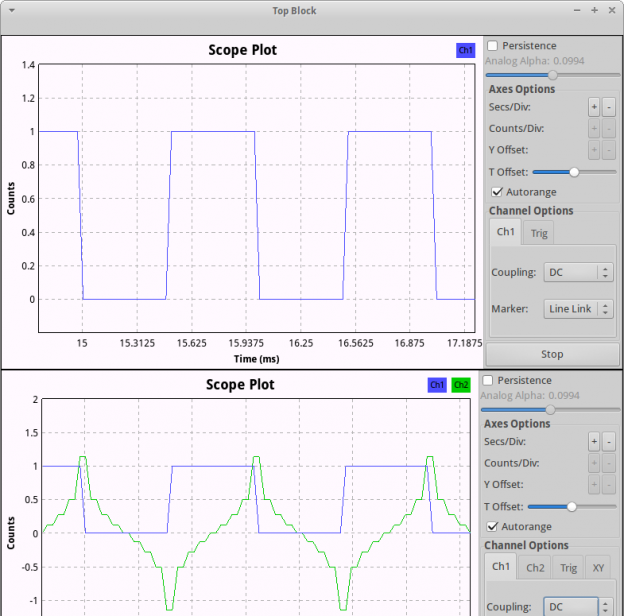Open the Ch2 tab in bottom scope
The height and width of the screenshot is (616, 624).
pyautogui.click(x=535, y=568)
